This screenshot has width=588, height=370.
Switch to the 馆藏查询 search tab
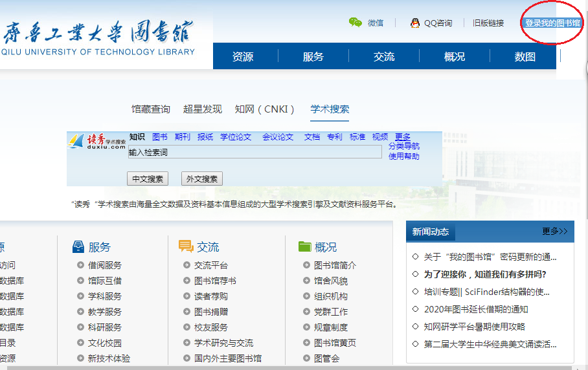[151, 109]
